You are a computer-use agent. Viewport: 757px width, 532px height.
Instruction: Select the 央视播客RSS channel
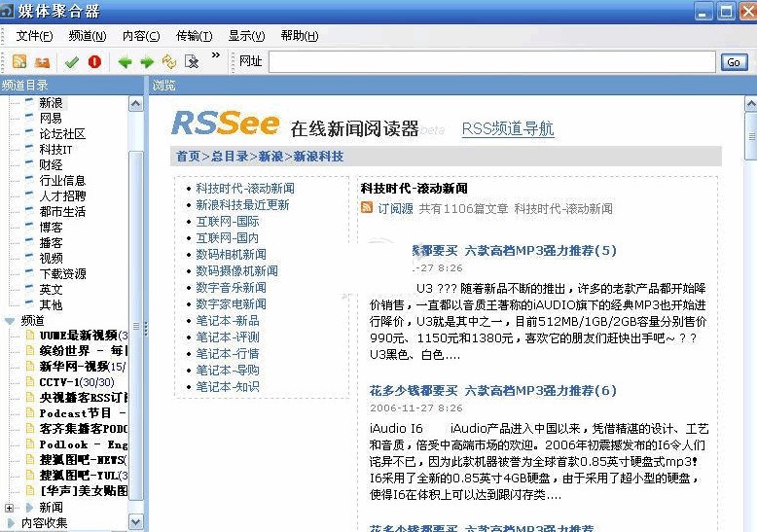[x=84, y=398]
